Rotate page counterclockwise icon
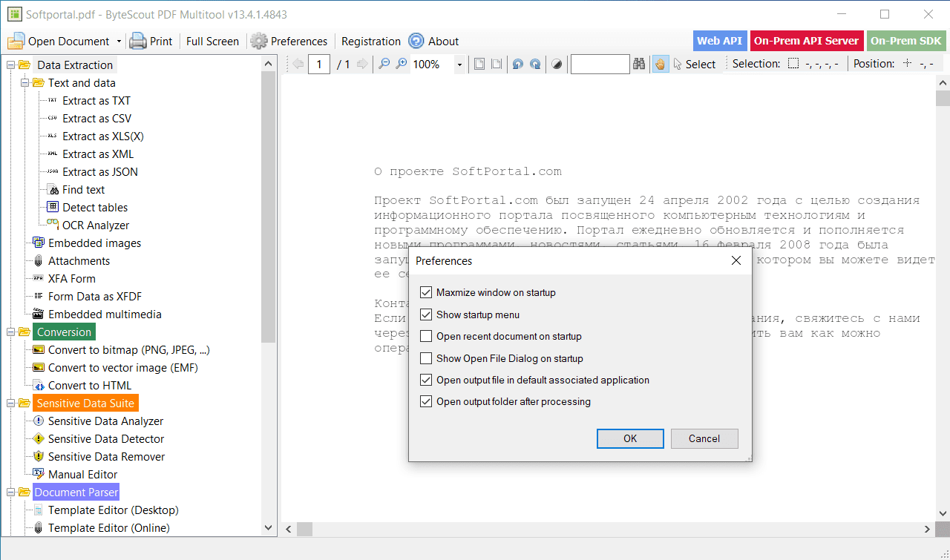This screenshot has height=560, width=950. tap(518, 65)
